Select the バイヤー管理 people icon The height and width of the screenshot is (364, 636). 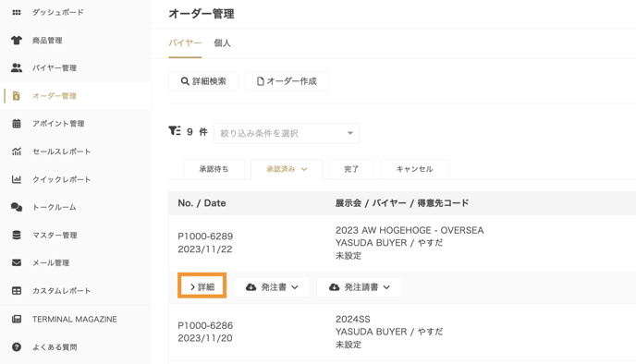pos(17,67)
